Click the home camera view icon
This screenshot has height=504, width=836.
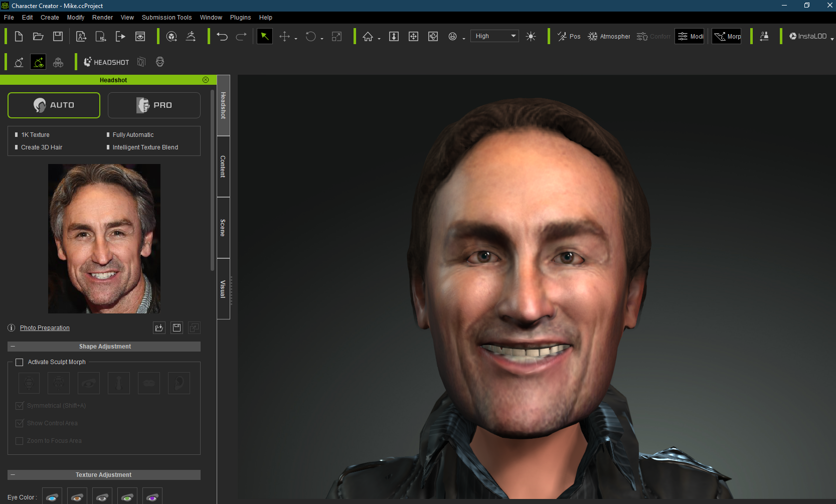368,37
